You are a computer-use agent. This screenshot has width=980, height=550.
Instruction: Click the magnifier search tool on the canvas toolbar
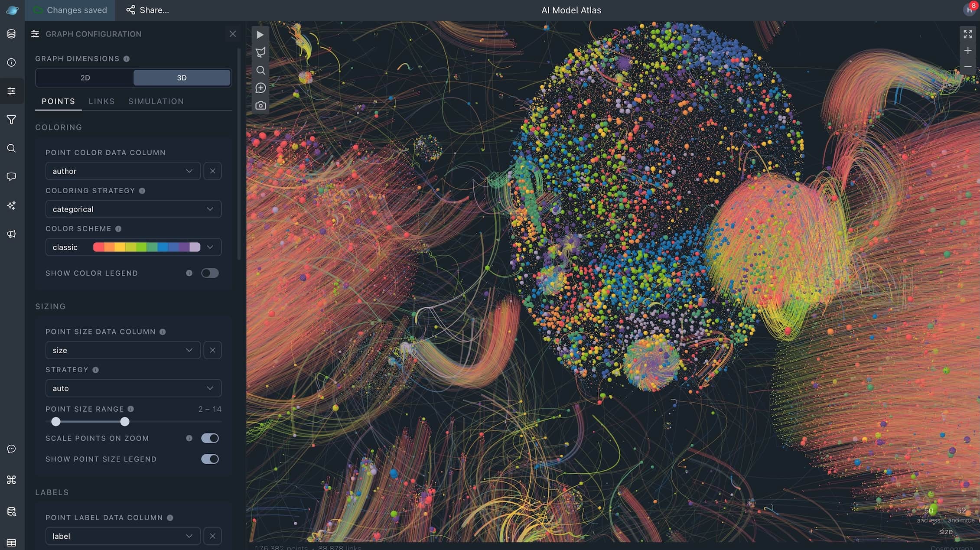pos(260,70)
